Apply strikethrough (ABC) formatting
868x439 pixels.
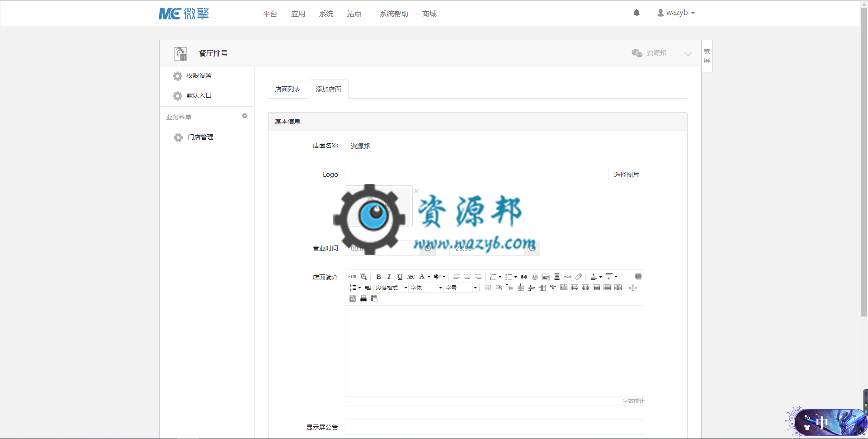411,277
